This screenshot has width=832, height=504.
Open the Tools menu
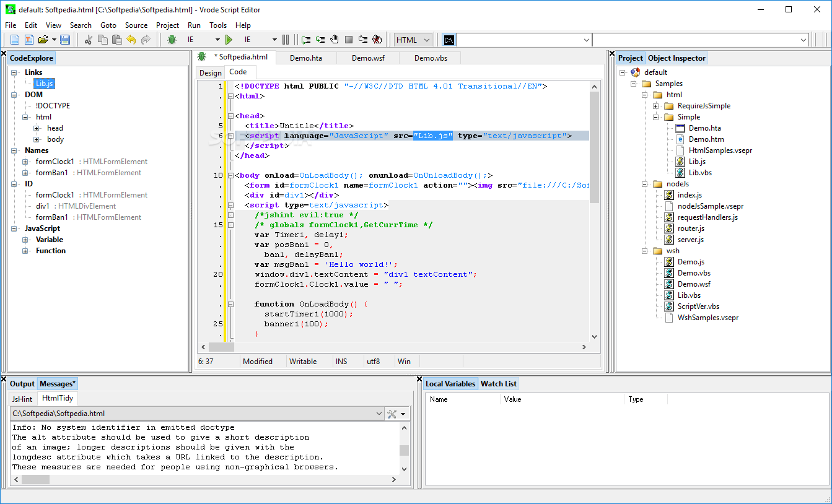coord(218,25)
